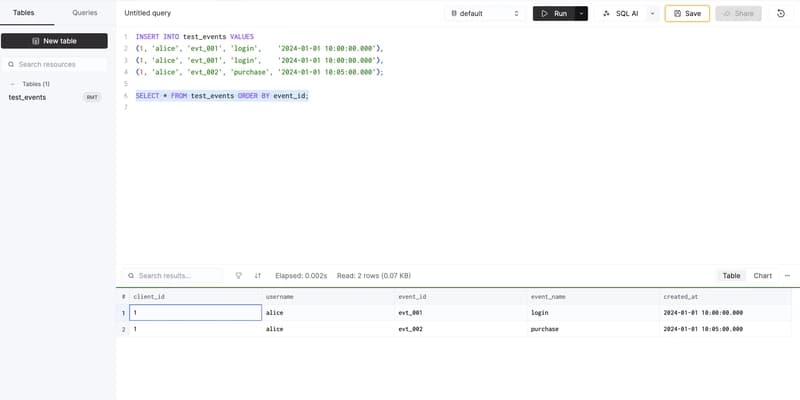Select the test_events table in sidebar
The image size is (800, 400).
click(28, 97)
